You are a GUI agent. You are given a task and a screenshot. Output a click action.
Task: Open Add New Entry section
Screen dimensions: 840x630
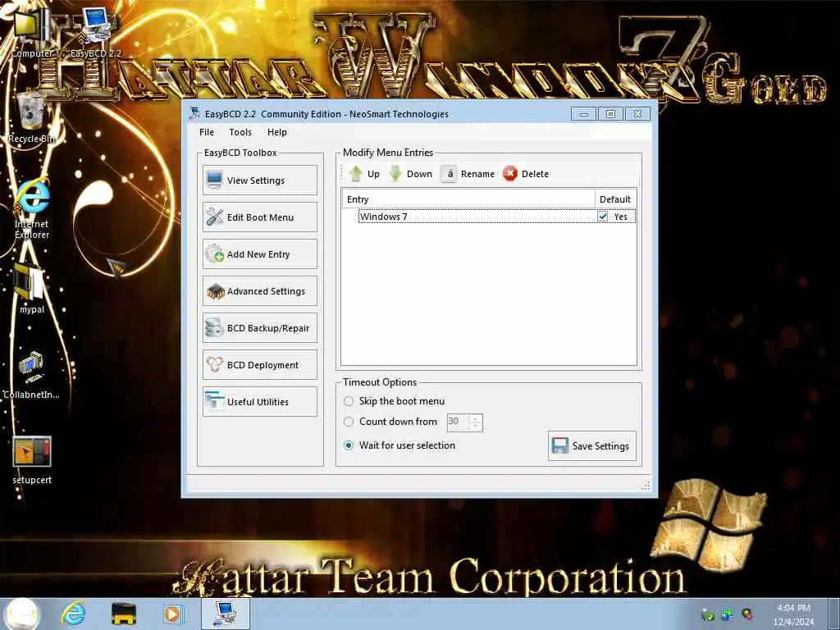coord(260,254)
